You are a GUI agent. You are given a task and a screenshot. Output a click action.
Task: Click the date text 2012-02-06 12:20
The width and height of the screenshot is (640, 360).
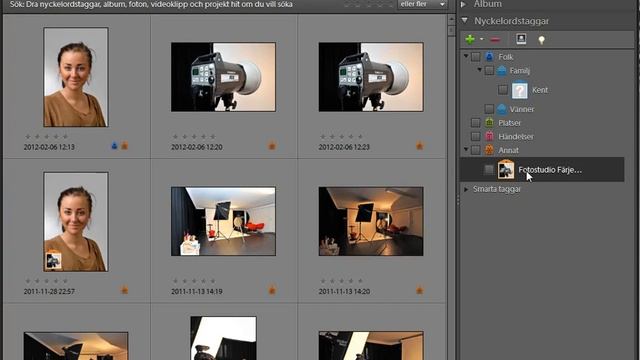click(x=197, y=147)
